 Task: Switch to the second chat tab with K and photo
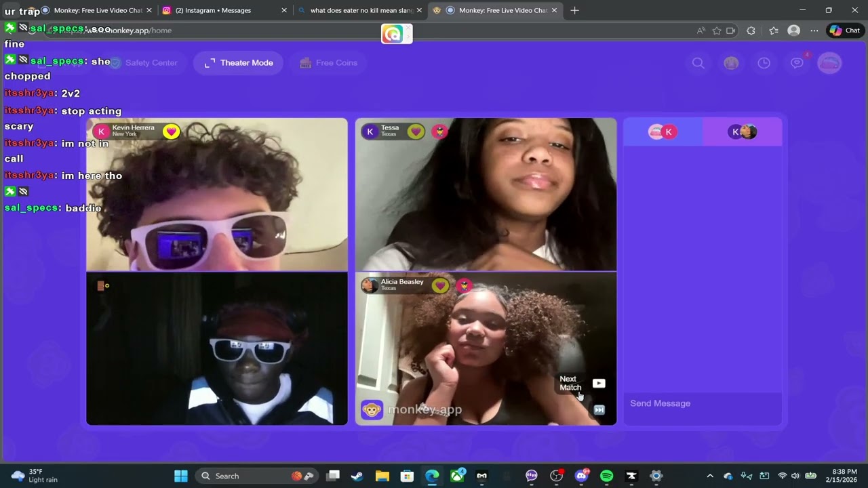pyautogui.click(x=743, y=131)
